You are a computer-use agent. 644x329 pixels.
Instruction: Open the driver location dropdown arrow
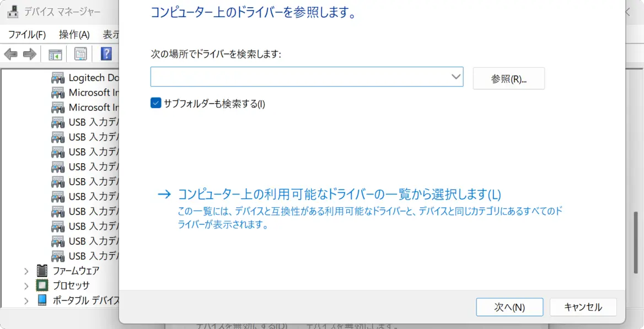coord(456,77)
